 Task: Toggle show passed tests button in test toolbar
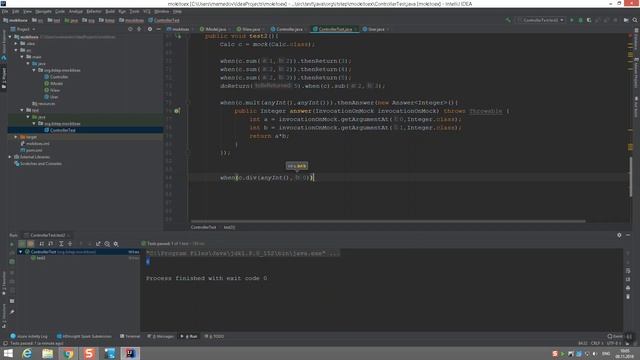click(22, 244)
